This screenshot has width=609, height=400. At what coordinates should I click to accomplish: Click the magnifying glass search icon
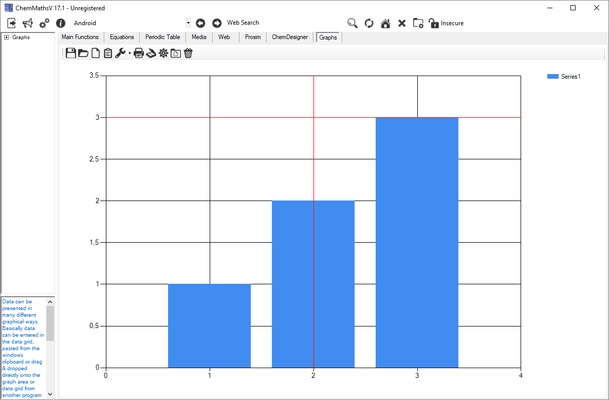352,23
